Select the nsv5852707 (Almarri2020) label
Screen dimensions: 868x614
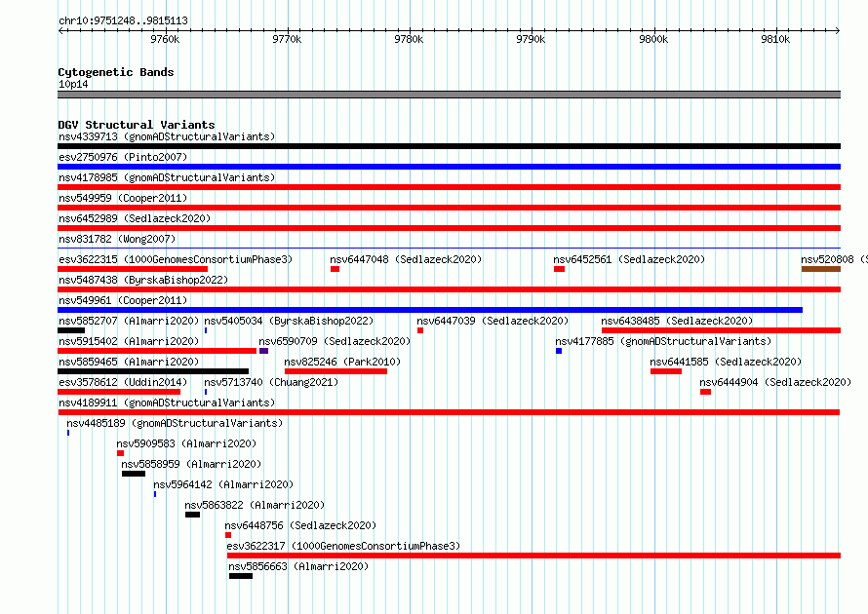[x=129, y=321]
